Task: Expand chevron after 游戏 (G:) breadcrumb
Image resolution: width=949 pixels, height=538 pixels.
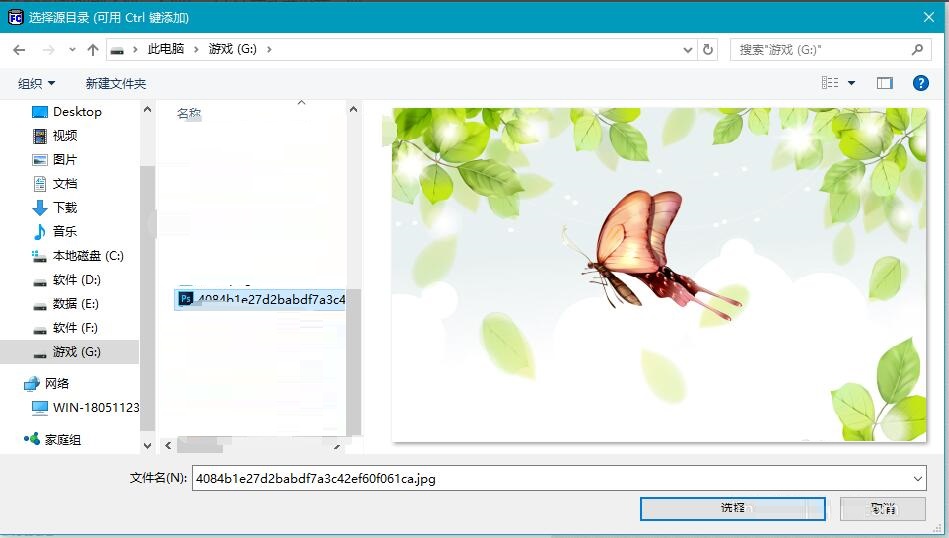Action: click(x=269, y=50)
